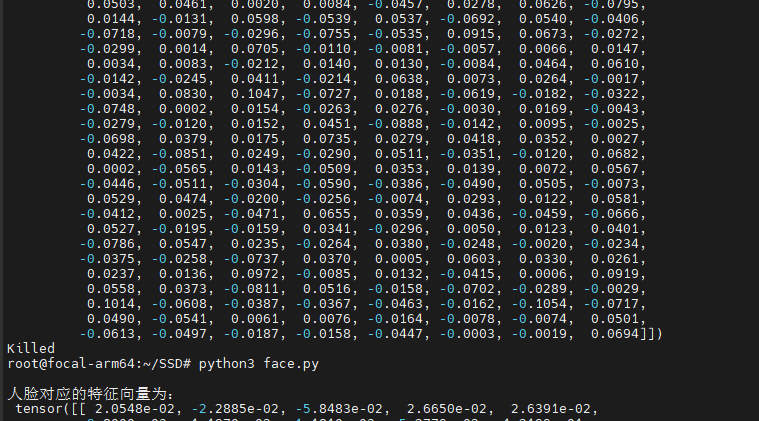Click the Chinese "人脸对应的特征向量为" output line
The image size is (759, 421).
pyautogui.click(x=90, y=393)
